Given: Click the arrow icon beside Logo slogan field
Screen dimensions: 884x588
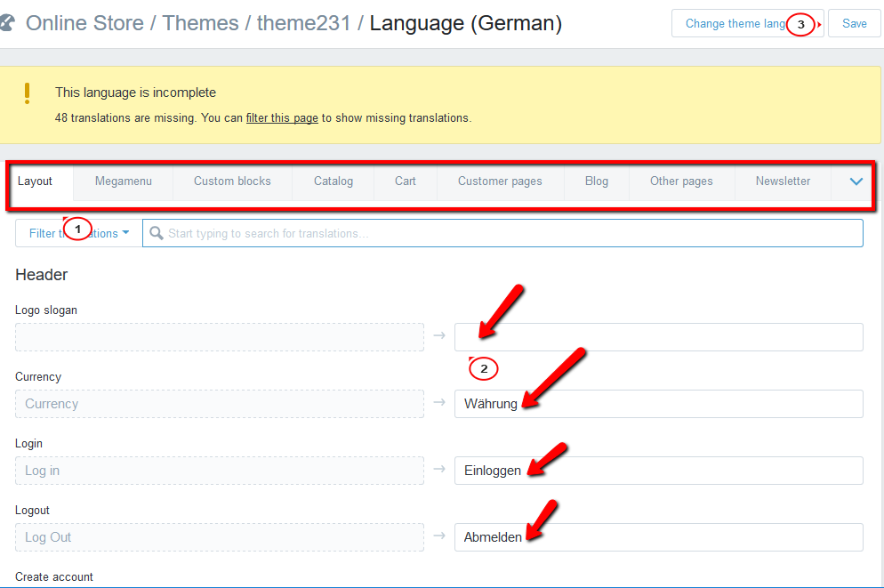Looking at the screenshot, I should click(x=439, y=335).
